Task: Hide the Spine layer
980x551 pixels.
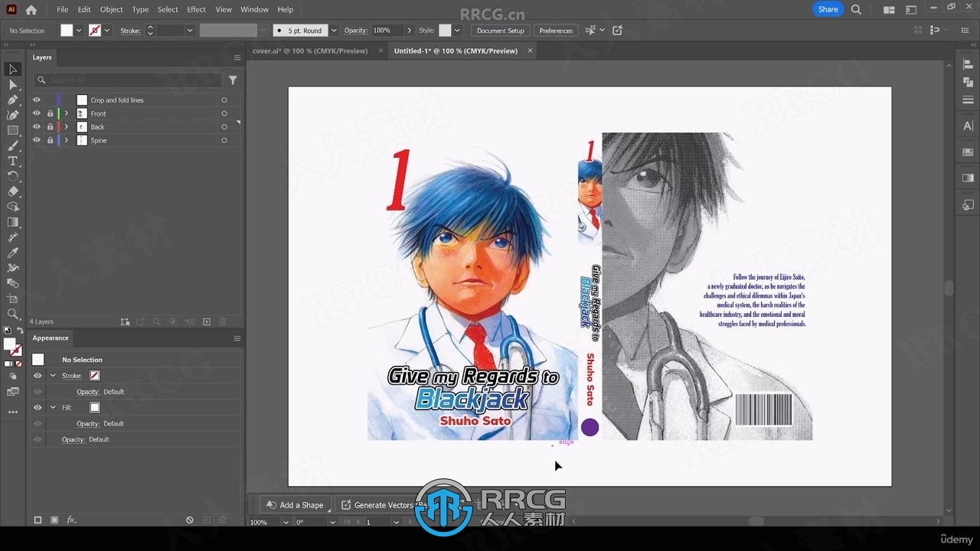Action: point(36,140)
